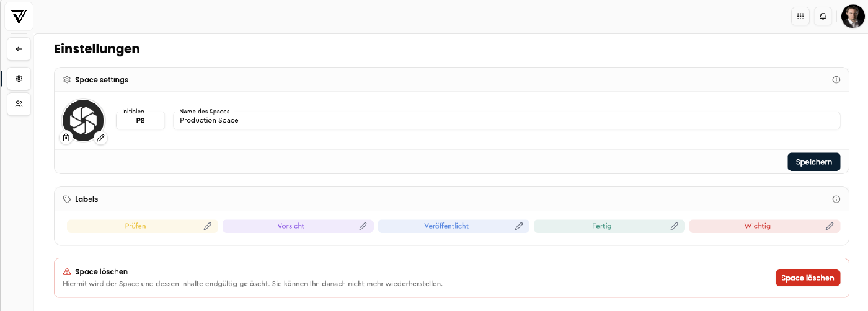Image resolution: width=868 pixels, height=311 pixels.
Task: Edit the Vorsicht label
Action: pyautogui.click(x=363, y=226)
